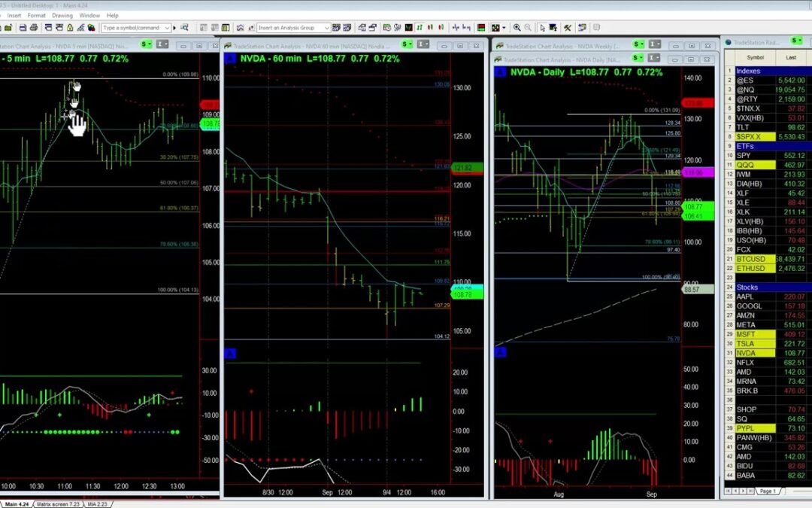Click the zoom in magnifier icon
Screen dimensions: 812x508
point(517,28)
